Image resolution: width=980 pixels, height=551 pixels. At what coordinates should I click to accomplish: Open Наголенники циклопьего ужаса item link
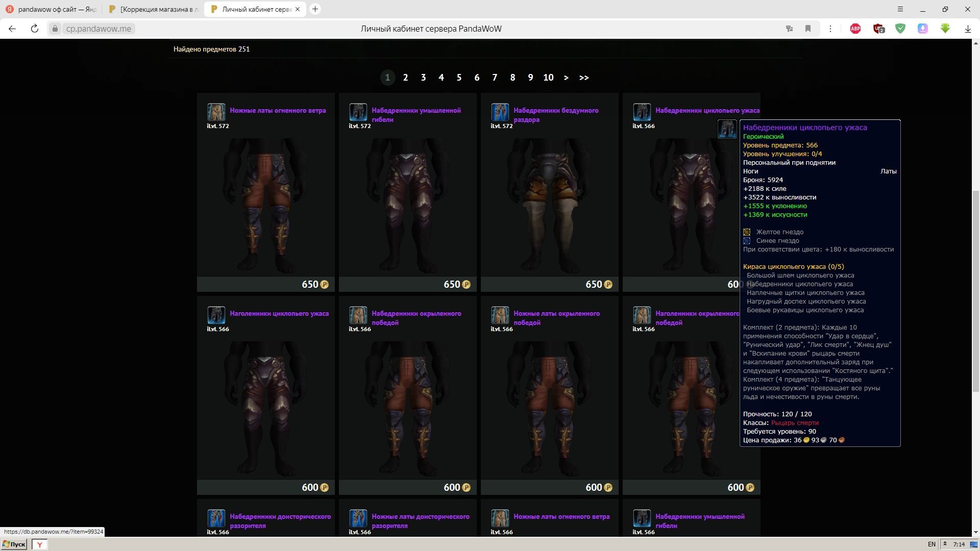click(279, 313)
